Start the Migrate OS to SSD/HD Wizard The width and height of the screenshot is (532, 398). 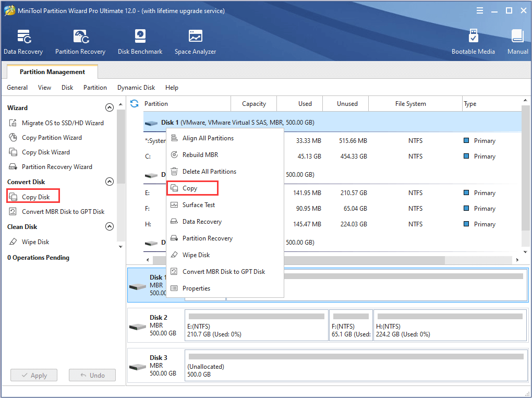click(x=63, y=123)
